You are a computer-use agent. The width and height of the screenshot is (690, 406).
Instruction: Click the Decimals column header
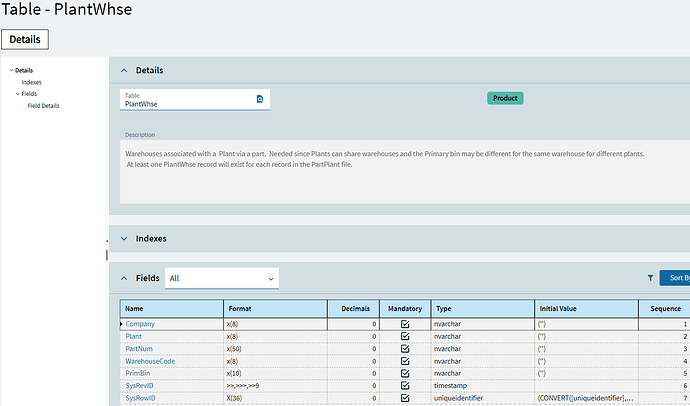(354, 308)
